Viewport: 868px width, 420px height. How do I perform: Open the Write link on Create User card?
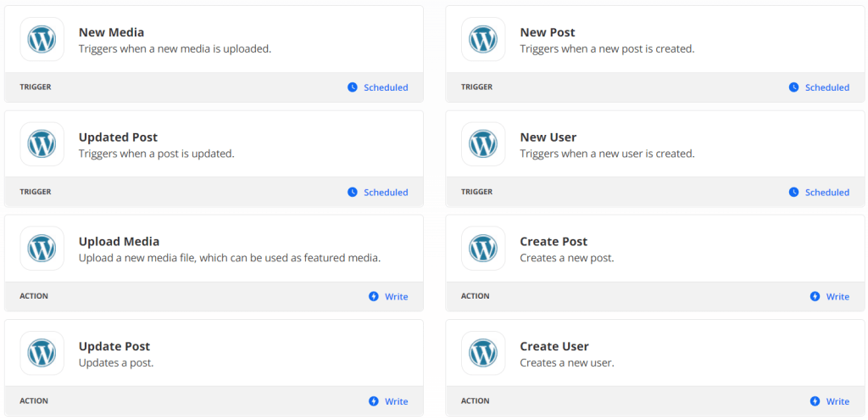(837, 401)
